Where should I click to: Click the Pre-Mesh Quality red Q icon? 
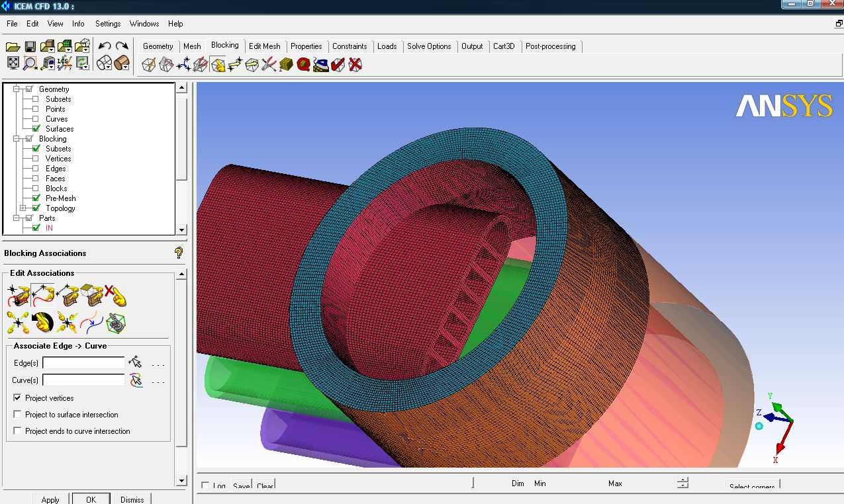tap(303, 65)
